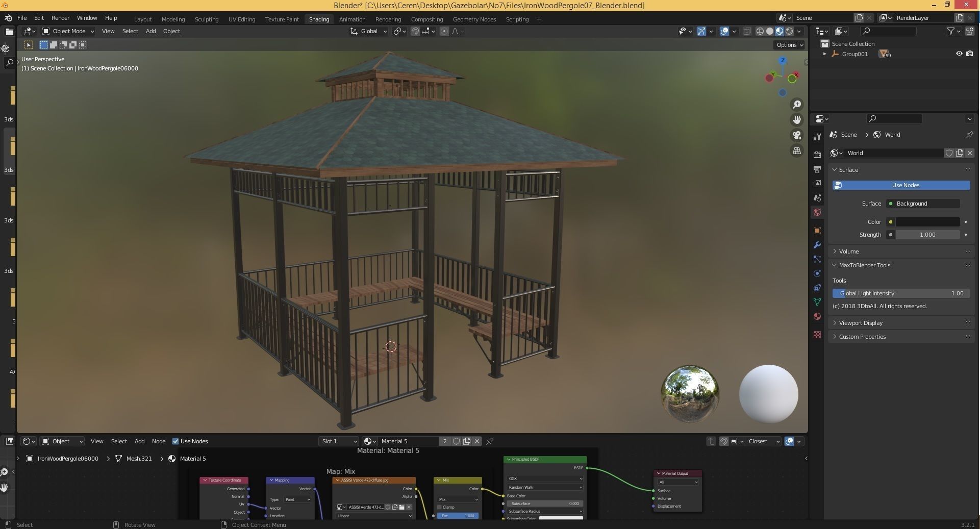Open the Global transform orientation dropdown
Viewport: 980px width, 529px height.
pos(368,31)
